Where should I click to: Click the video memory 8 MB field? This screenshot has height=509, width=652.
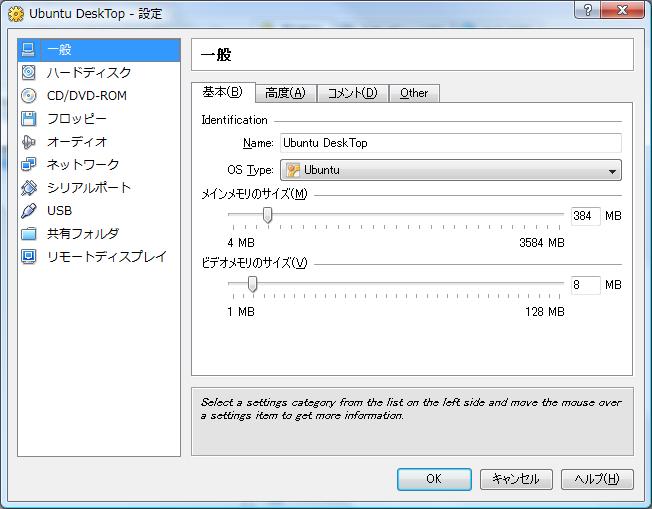click(x=585, y=285)
